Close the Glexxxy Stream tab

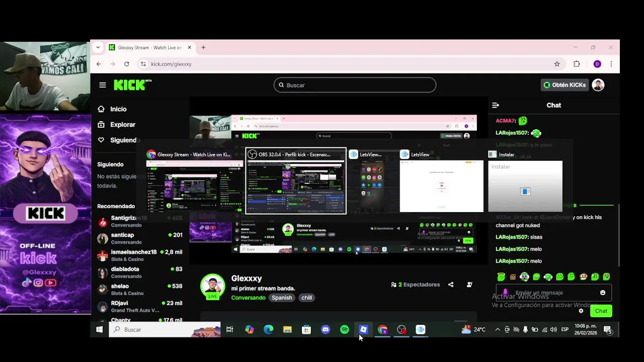click(x=189, y=47)
